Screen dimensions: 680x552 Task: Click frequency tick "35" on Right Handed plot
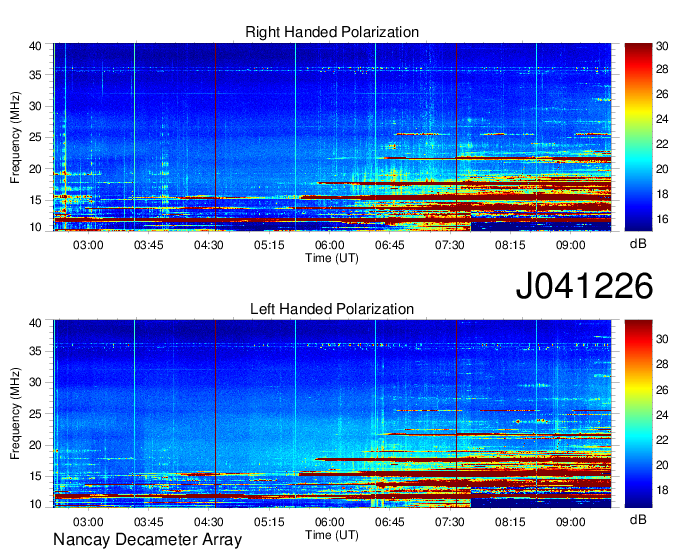[x=35, y=75]
